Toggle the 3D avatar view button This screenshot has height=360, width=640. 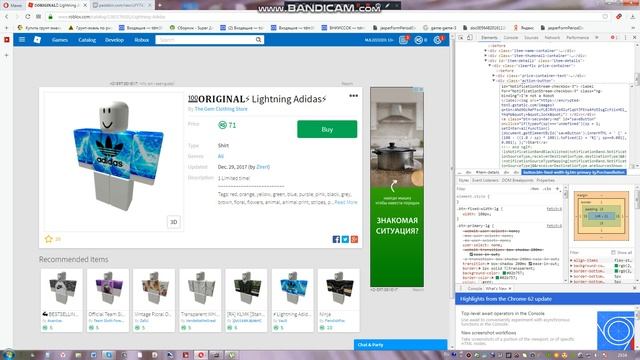click(x=173, y=222)
